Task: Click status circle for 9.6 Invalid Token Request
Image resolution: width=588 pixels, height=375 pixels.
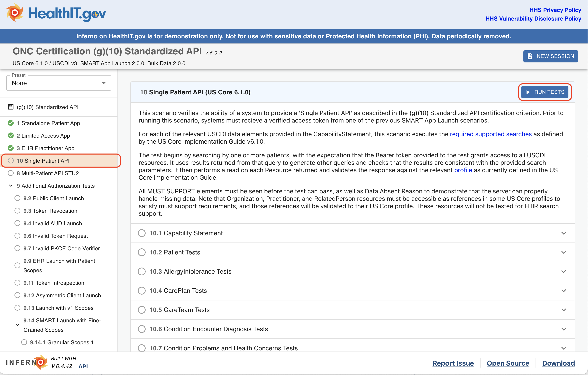Action: [x=17, y=236]
